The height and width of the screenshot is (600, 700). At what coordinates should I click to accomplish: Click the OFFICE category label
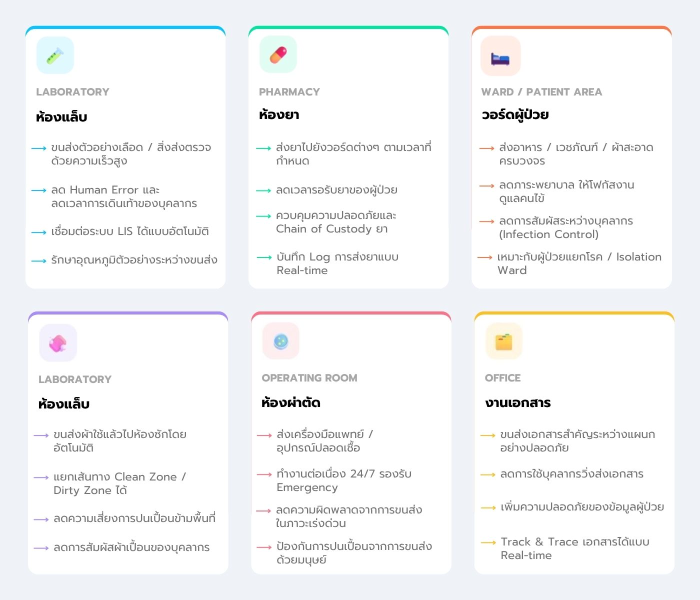(502, 378)
